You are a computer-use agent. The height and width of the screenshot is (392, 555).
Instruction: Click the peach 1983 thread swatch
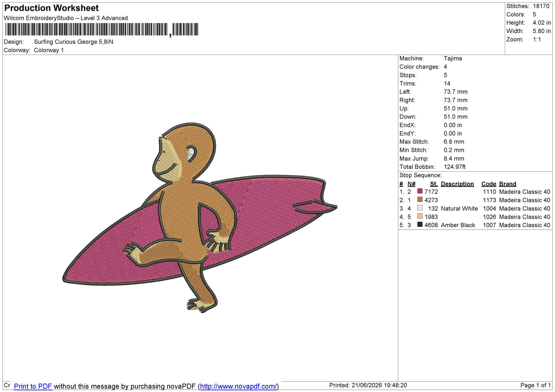point(420,217)
